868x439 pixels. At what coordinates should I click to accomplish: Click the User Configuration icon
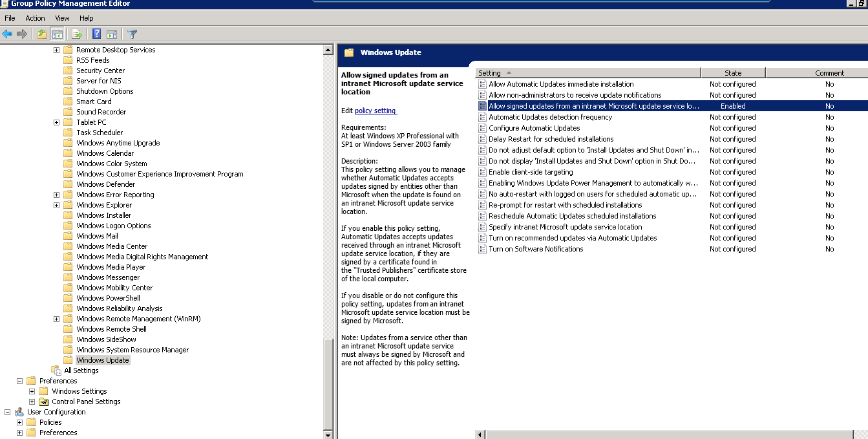tap(19, 412)
